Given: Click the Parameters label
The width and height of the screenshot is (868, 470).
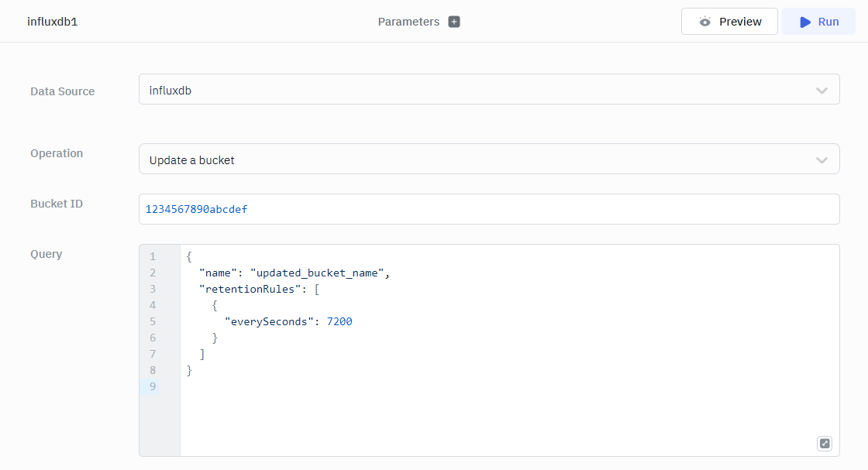Looking at the screenshot, I should (x=408, y=22).
